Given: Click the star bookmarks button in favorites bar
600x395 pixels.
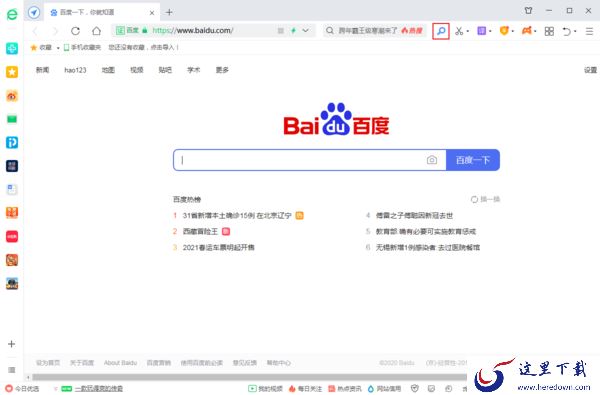Looking at the screenshot, I should coord(41,47).
